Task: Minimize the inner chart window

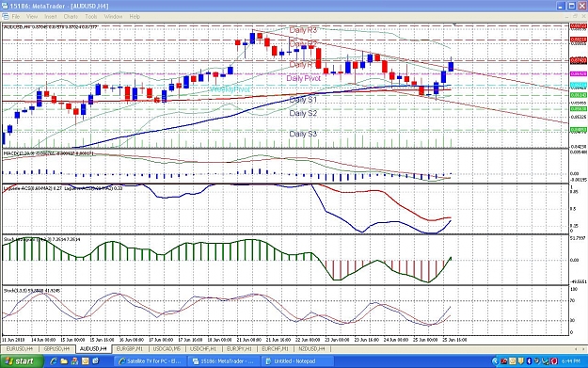Action: click(567, 17)
